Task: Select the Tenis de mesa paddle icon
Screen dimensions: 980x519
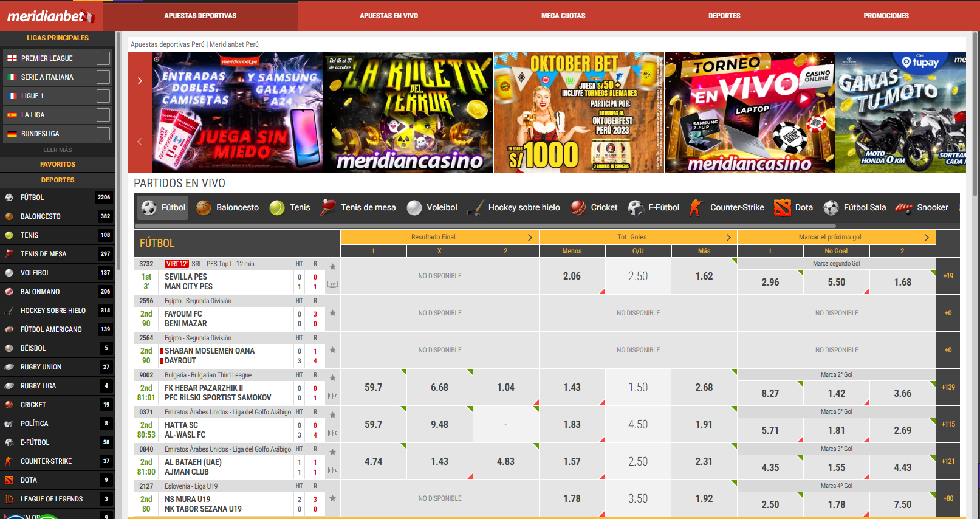Action: coord(328,207)
